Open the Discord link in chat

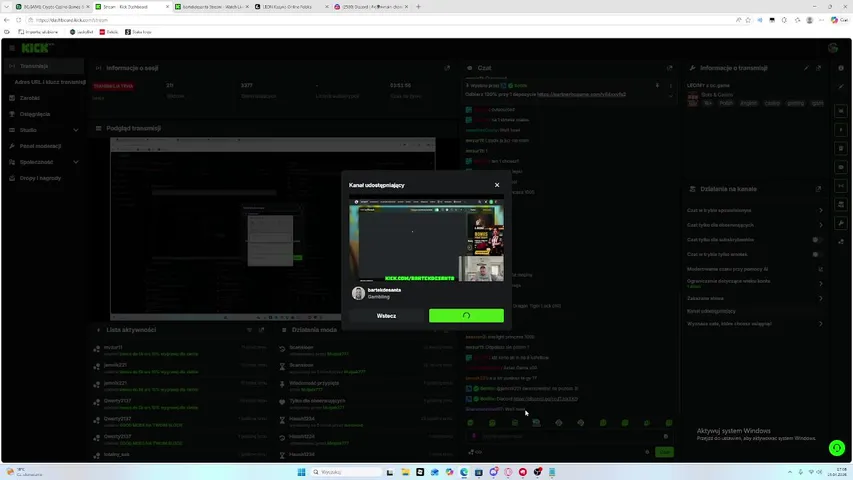click(x=545, y=399)
